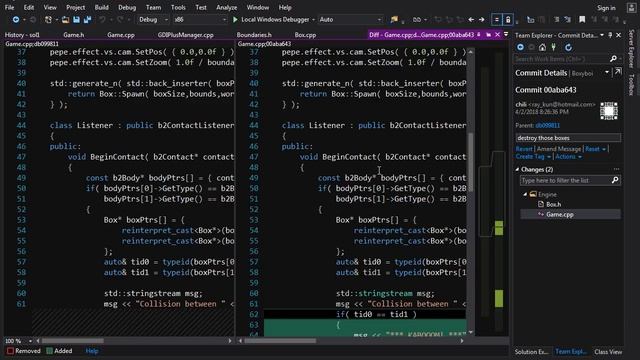Click the Help link in diff legend
Screen dimensions: 640x360
pos(92,351)
